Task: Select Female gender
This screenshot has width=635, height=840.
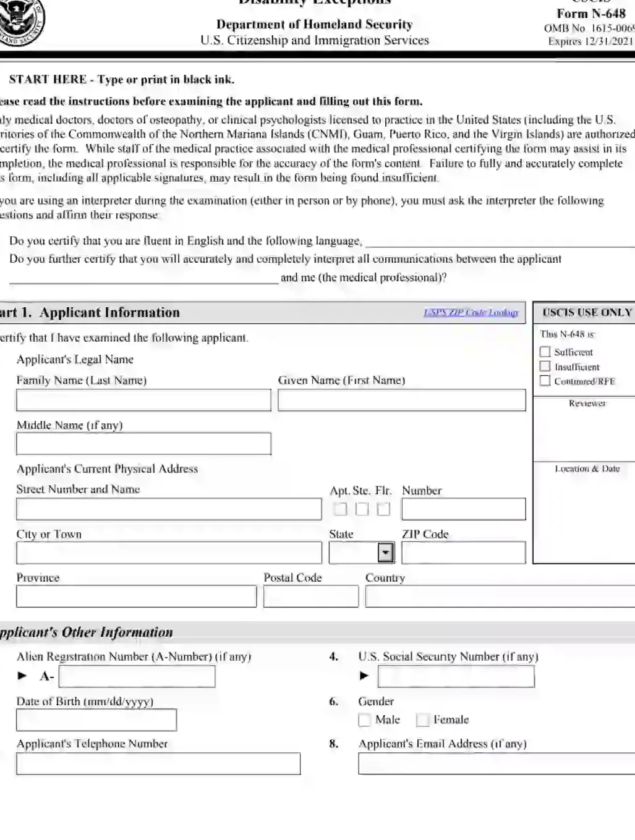Action: pyautogui.click(x=425, y=719)
